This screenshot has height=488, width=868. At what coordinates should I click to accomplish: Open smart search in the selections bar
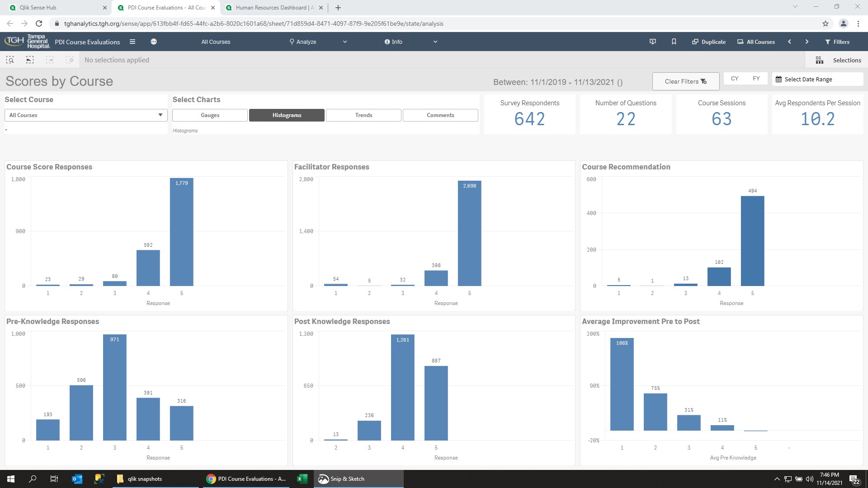10,60
